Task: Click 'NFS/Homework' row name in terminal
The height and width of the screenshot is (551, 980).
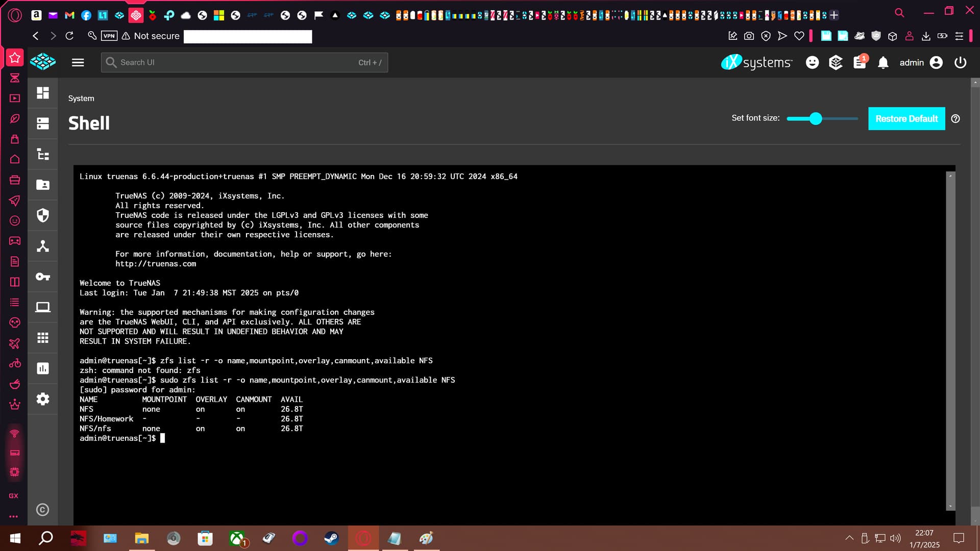Action: click(106, 419)
